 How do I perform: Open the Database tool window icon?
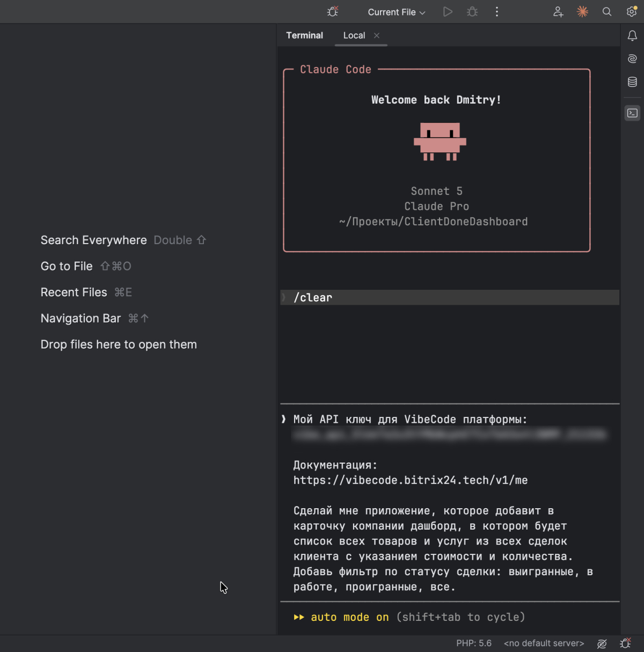pyautogui.click(x=632, y=82)
